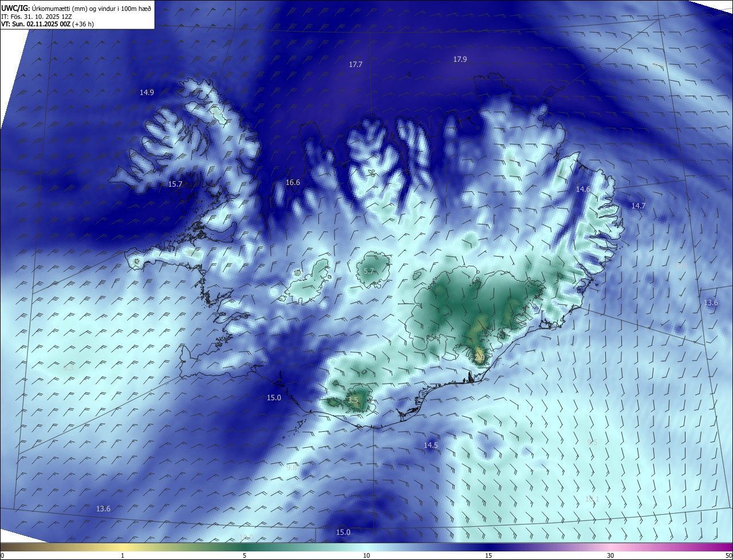Click the 14.7 value label off the east coast
This screenshot has width=733, height=560.
click(x=639, y=206)
